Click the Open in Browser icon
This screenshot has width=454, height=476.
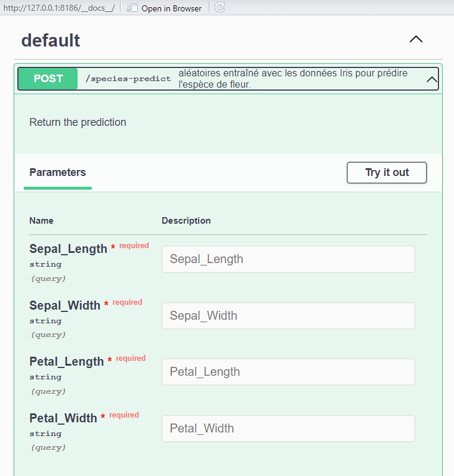[132, 8]
